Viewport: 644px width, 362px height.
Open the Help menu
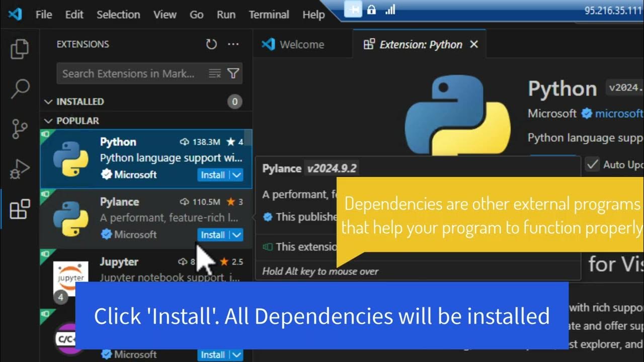pos(313,15)
